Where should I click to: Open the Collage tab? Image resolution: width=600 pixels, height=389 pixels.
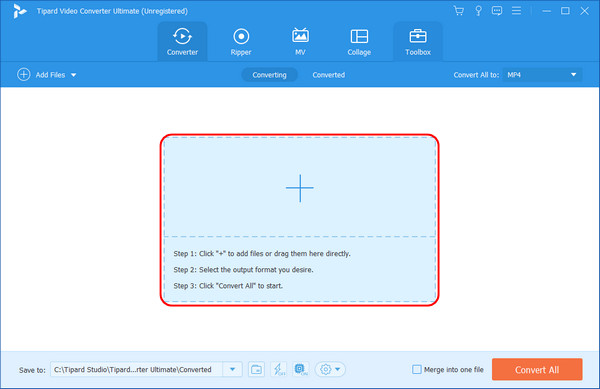tap(359, 41)
